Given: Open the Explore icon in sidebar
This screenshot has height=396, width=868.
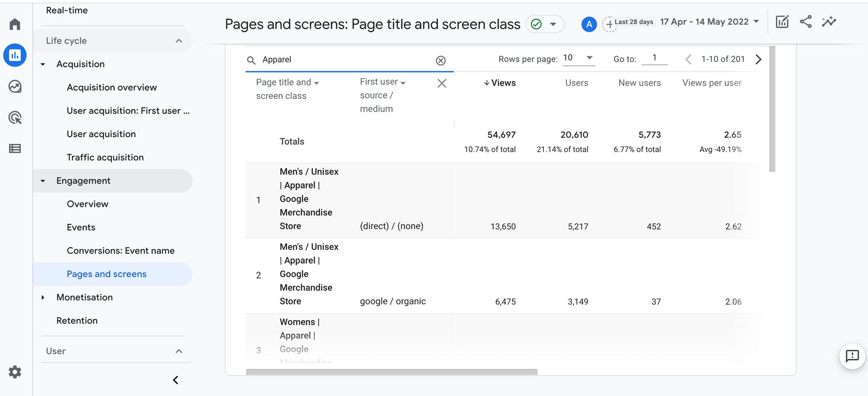Looking at the screenshot, I should (x=15, y=87).
